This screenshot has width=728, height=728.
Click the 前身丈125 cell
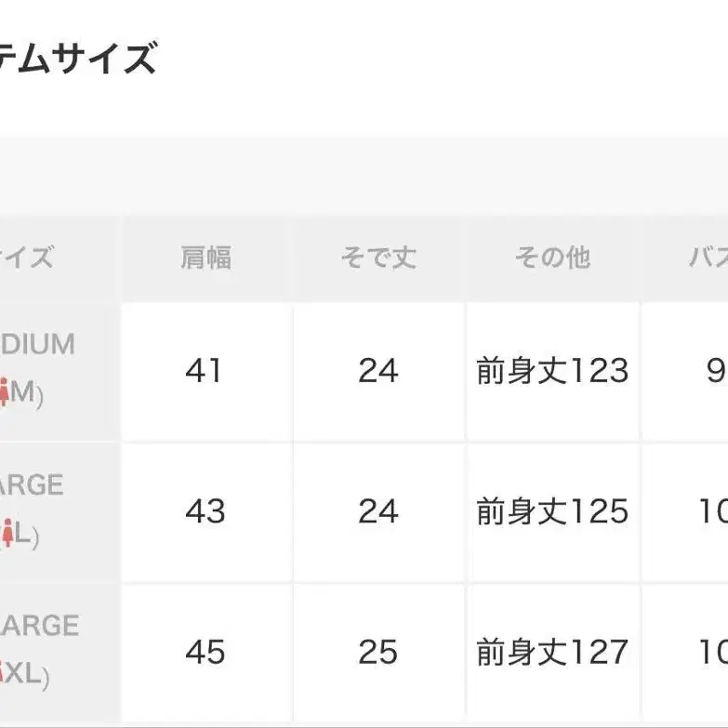pos(553,511)
